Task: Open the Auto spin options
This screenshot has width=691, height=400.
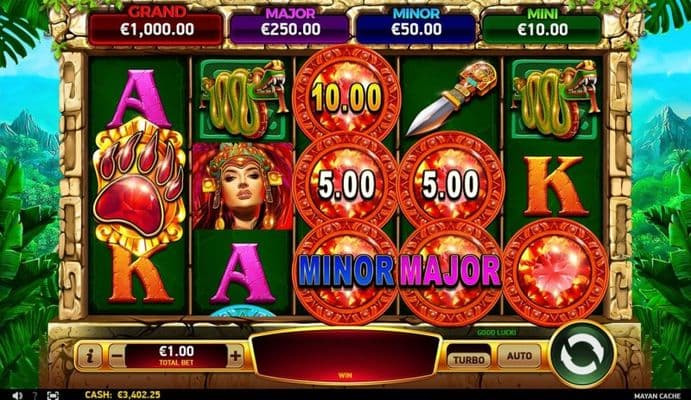Action: coord(519,356)
